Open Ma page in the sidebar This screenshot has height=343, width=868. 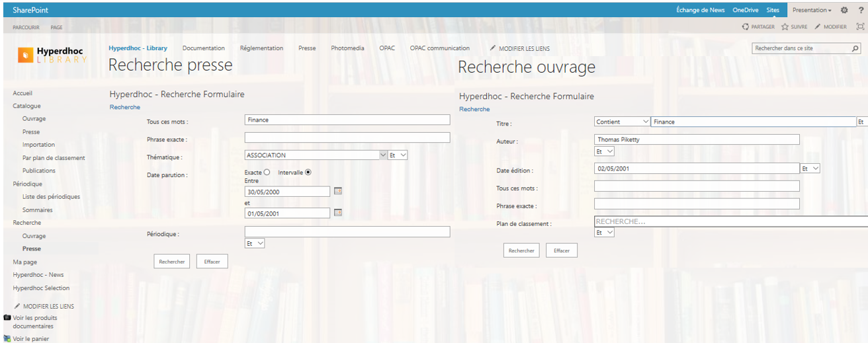pyautogui.click(x=25, y=262)
